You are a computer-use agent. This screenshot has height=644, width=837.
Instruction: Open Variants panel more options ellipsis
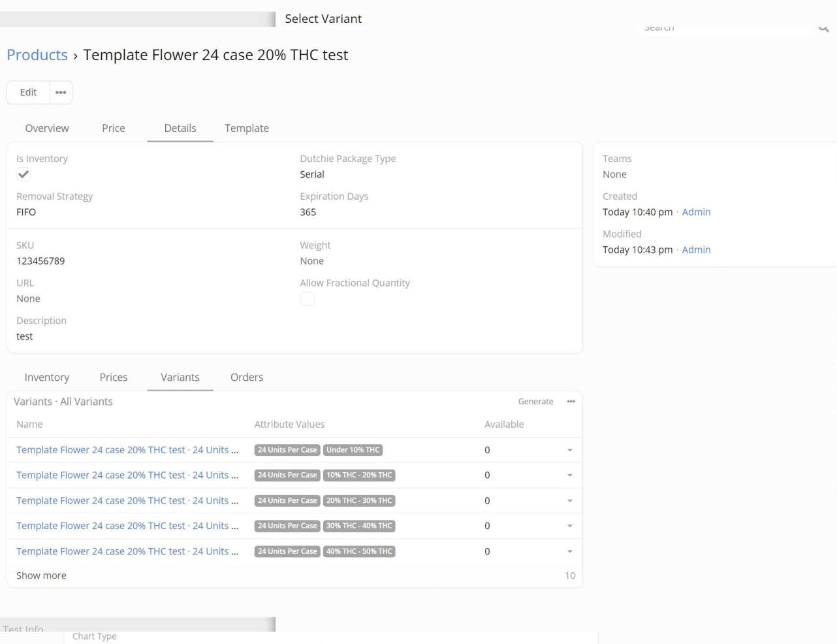point(571,402)
